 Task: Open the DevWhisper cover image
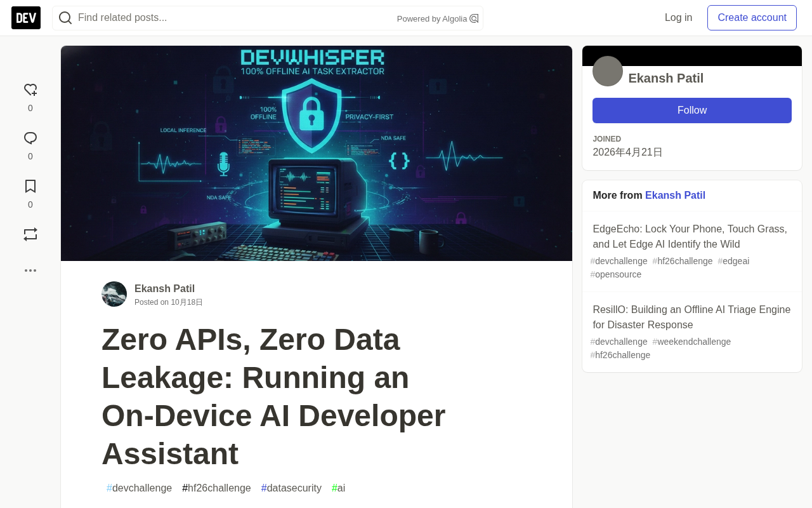click(317, 153)
